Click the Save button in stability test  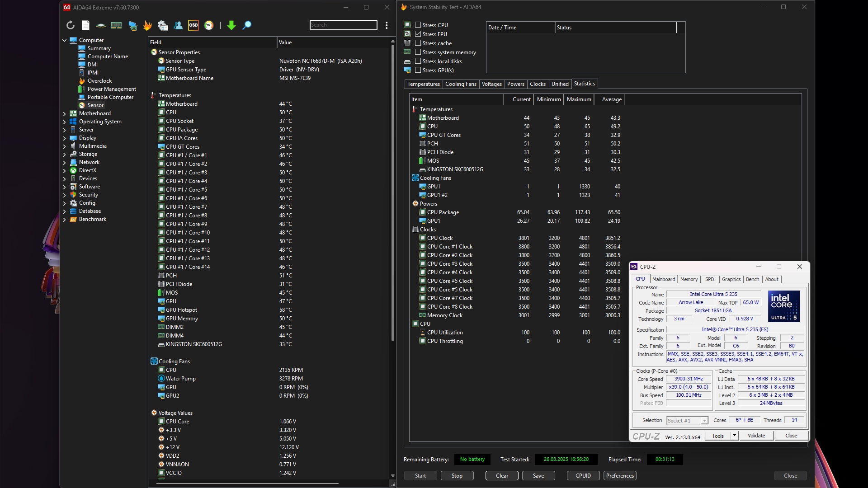(538, 476)
